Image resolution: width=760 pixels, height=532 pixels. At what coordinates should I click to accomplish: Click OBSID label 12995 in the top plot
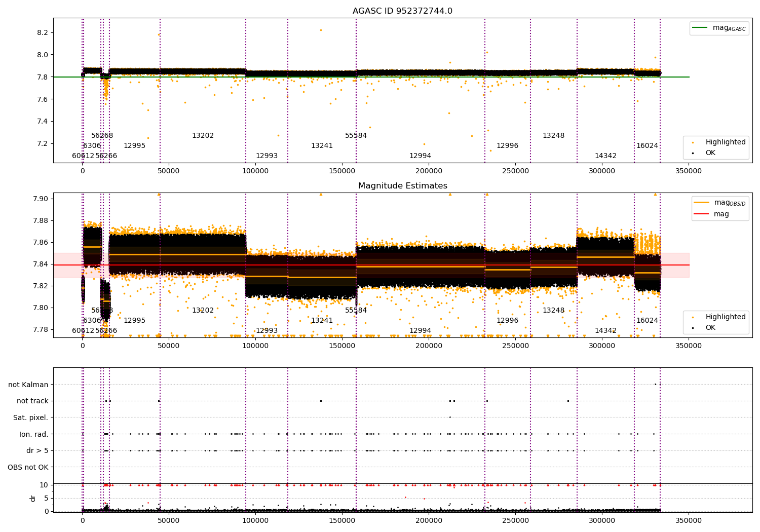[135, 146]
